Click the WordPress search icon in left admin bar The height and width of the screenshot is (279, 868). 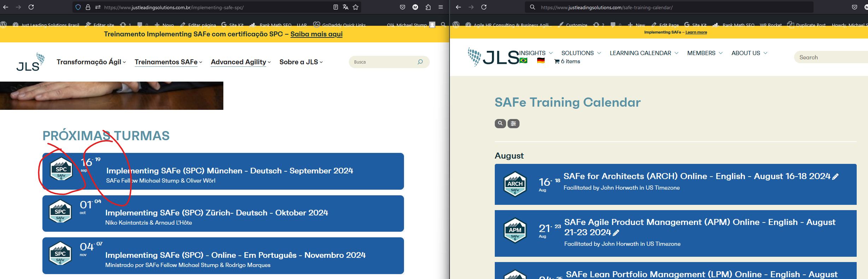pos(443,24)
